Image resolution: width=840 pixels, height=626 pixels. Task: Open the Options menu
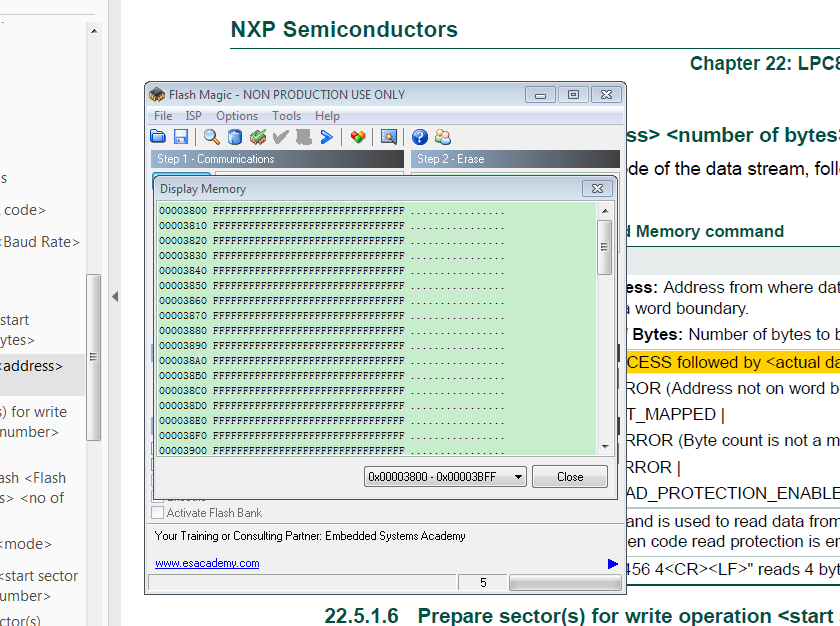237,116
